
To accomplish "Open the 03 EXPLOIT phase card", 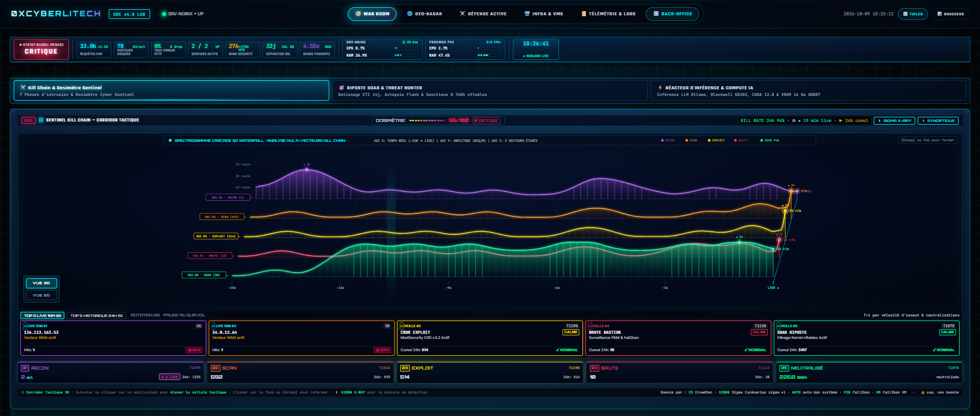I will [490, 373].
